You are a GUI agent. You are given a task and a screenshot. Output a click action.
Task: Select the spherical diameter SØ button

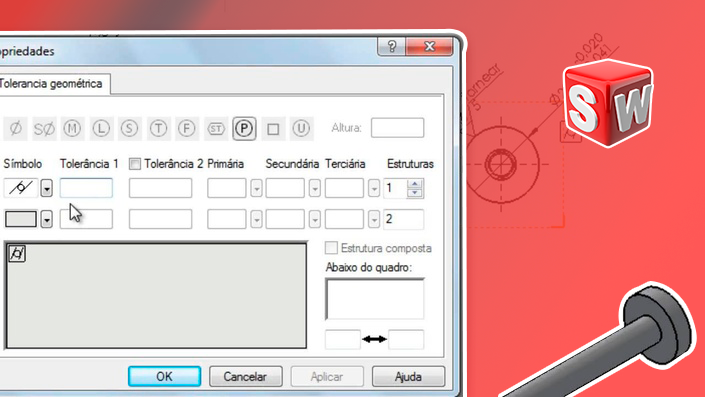click(x=44, y=129)
